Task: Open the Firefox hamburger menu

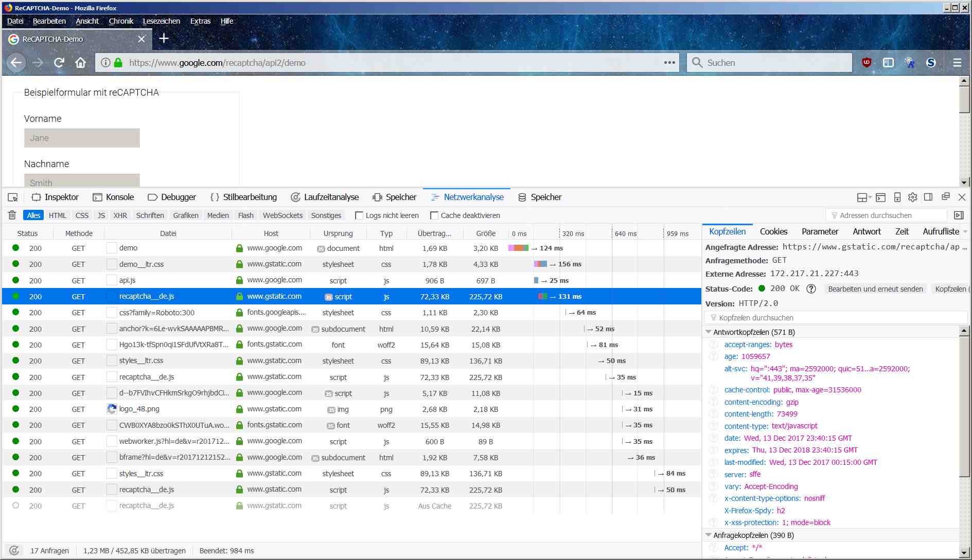Action: [x=957, y=63]
